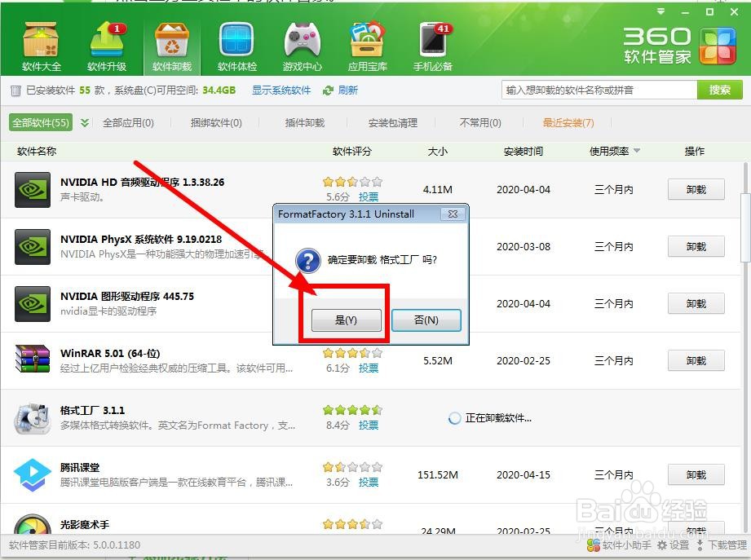Click 卸载 for NVIDIA 图形驱动程序
751x560 pixels.
coord(696,303)
